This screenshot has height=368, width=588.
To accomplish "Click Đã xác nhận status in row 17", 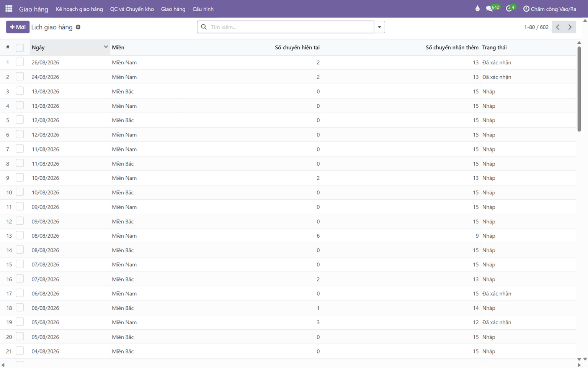I will tap(497, 294).
